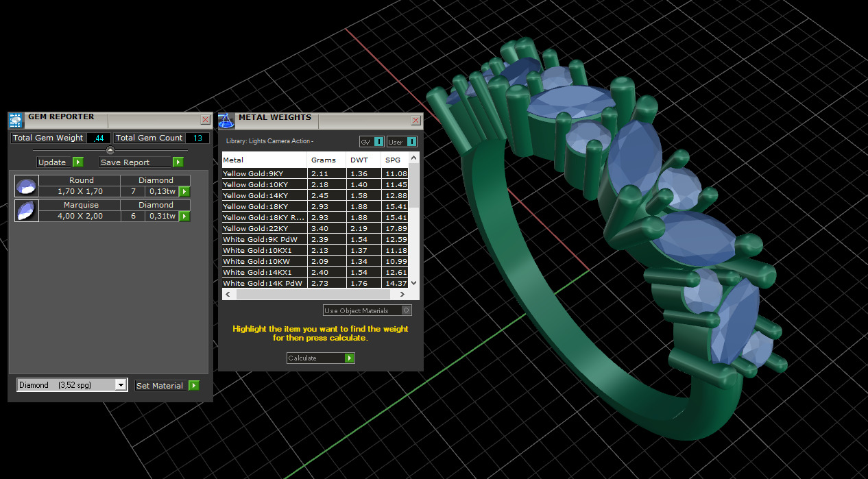Select the White Gold:10KW row
The image size is (868, 479).
(x=315, y=262)
